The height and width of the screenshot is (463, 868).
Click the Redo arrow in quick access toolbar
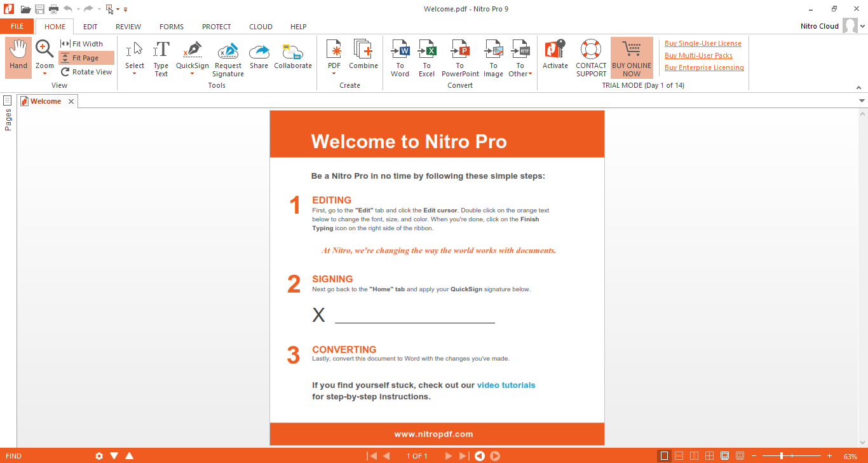tap(88, 9)
